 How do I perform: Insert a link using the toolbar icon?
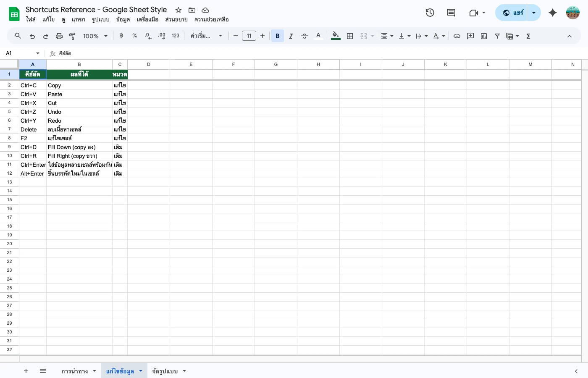coord(457,36)
